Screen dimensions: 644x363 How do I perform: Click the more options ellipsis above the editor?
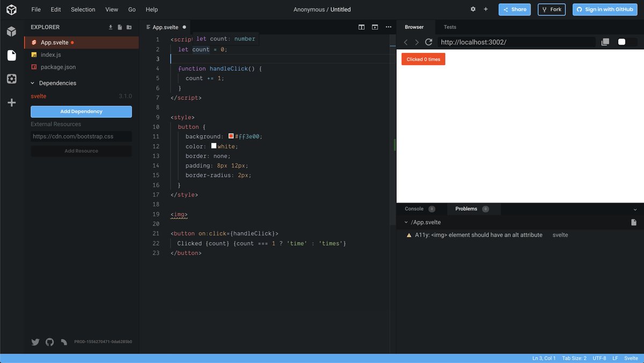click(388, 27)
